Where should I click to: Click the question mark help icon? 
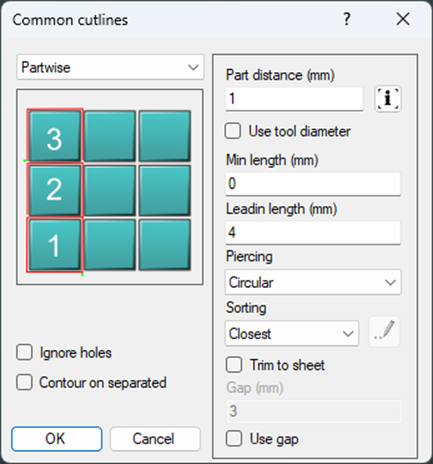coord(347,19)
